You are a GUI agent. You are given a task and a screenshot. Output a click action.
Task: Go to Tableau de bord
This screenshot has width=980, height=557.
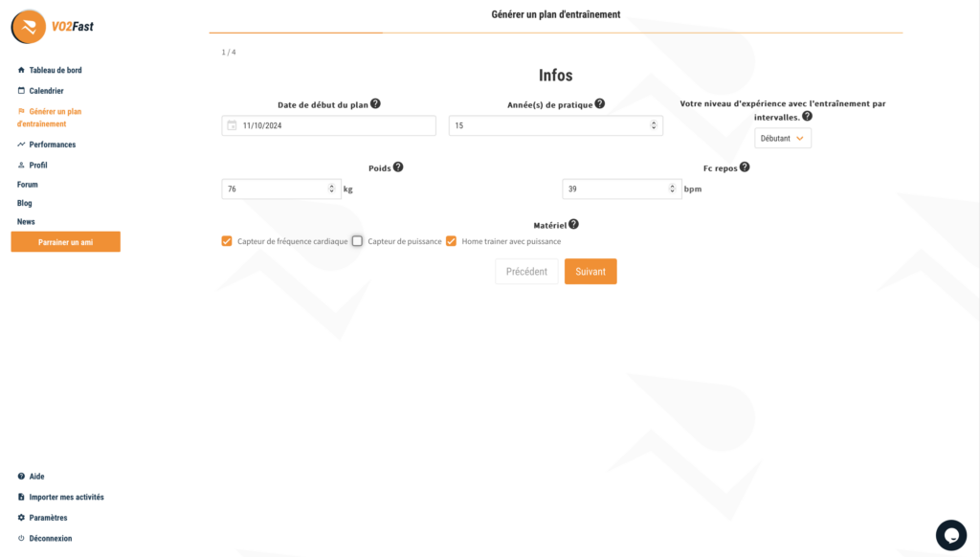pyautogui.click(x=55, y=70)
